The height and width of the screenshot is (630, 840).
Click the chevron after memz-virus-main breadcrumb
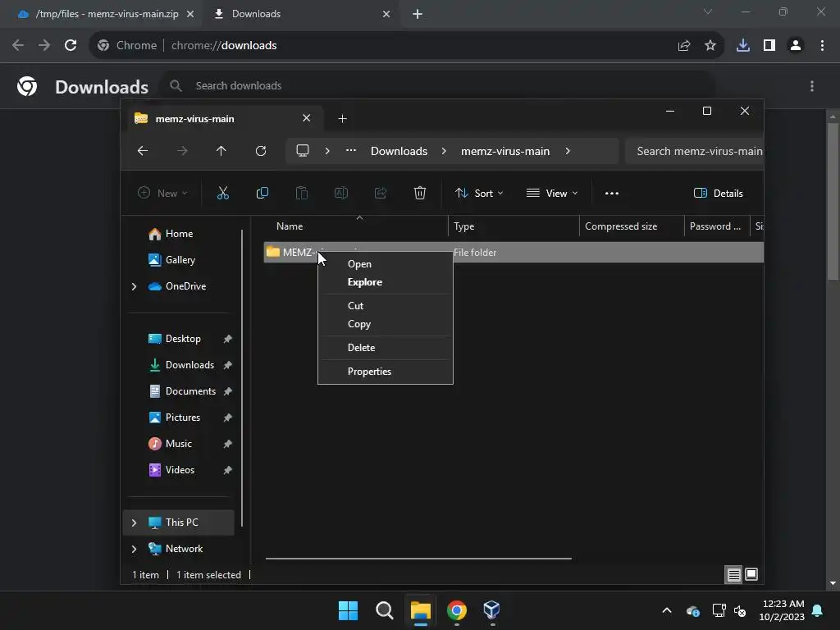[568, 151]
